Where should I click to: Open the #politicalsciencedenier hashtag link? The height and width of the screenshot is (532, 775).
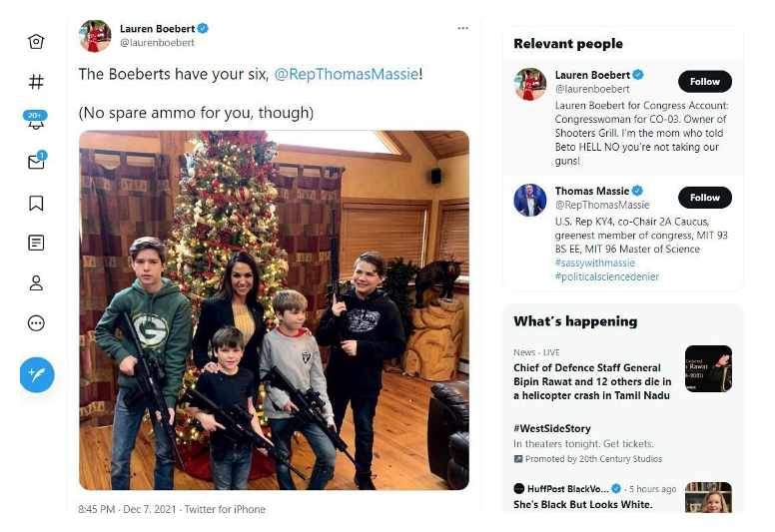607,276
